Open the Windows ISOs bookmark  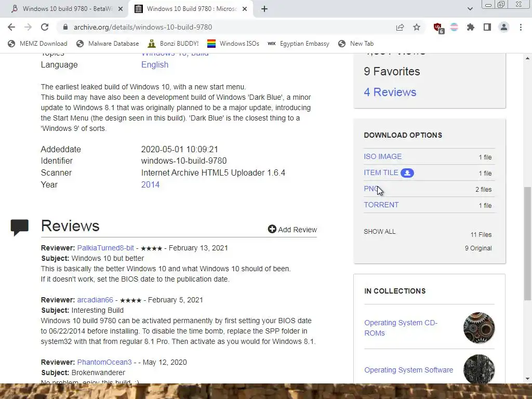[x=233, y=44]
